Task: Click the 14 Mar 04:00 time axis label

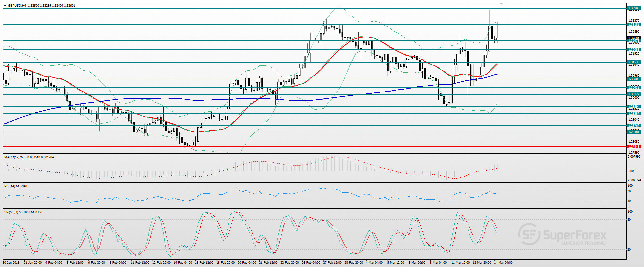Action: [x=503, y=263]
